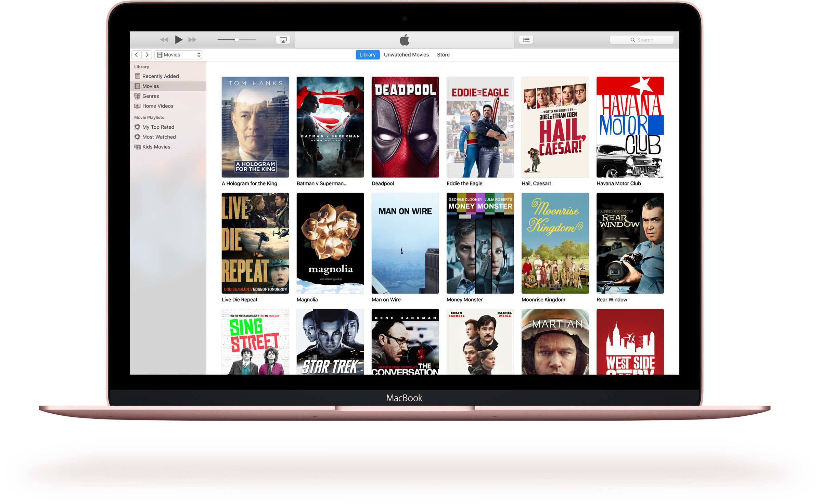Open the AirPlay output button
The image size is (820, 504).
[x=283, y=40]
